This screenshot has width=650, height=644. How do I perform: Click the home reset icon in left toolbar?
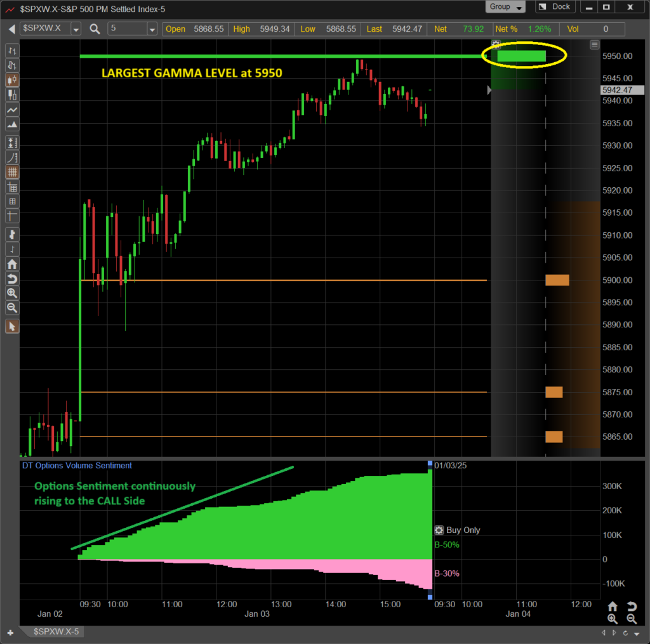pyautogui.click(x=12, y=264)
